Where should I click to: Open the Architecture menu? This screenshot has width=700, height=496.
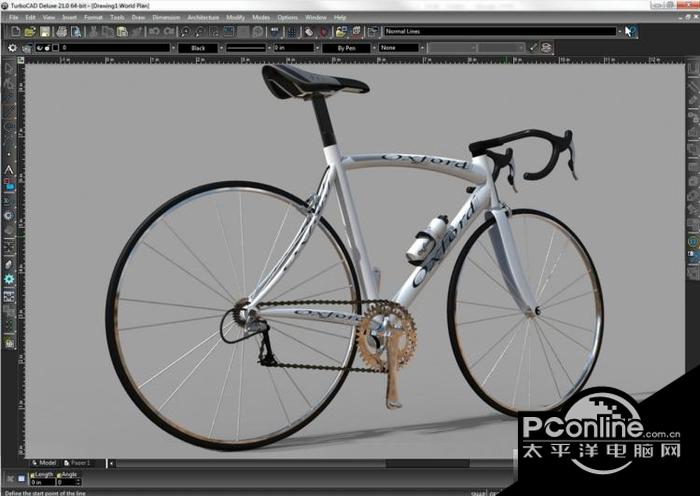(203, 17)
